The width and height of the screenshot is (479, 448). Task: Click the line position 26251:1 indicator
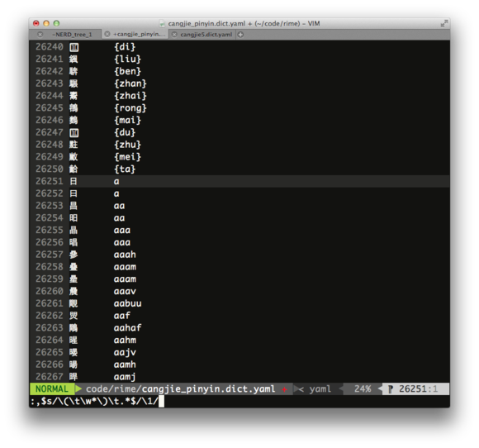click(x=418, y=389)
